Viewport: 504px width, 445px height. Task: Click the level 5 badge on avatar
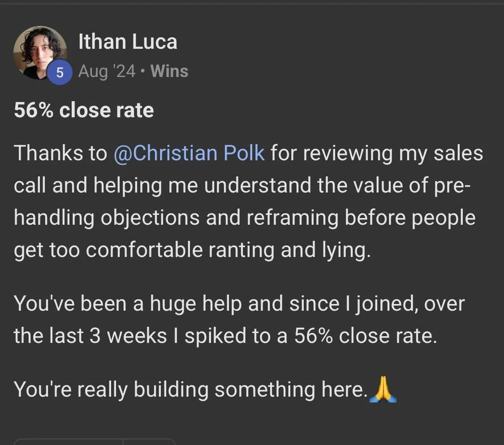[60, 72]
